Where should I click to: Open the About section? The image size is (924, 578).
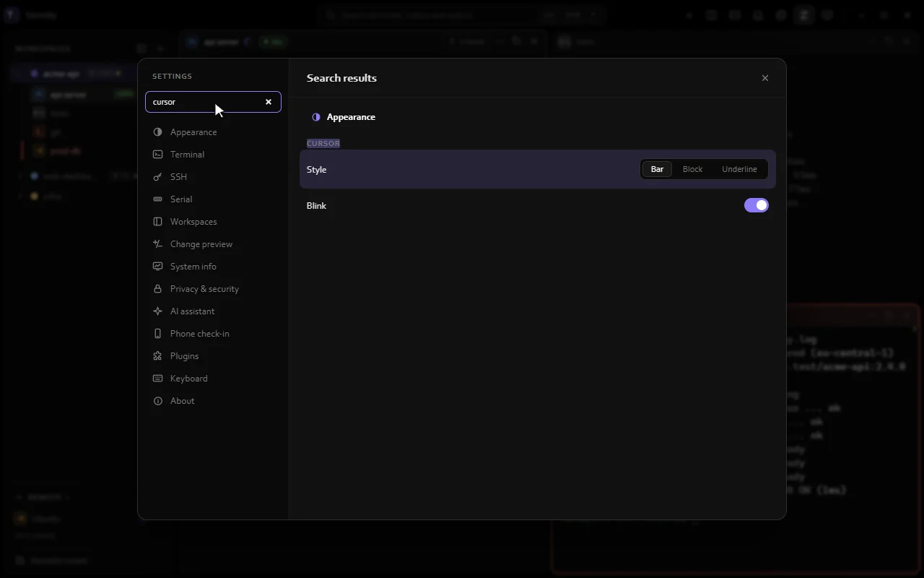(x=213, y=401)
